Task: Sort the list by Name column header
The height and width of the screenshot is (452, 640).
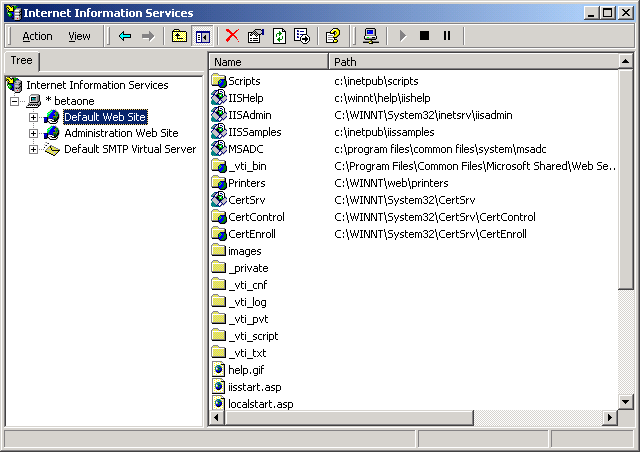Action: (x=268, y=62)
